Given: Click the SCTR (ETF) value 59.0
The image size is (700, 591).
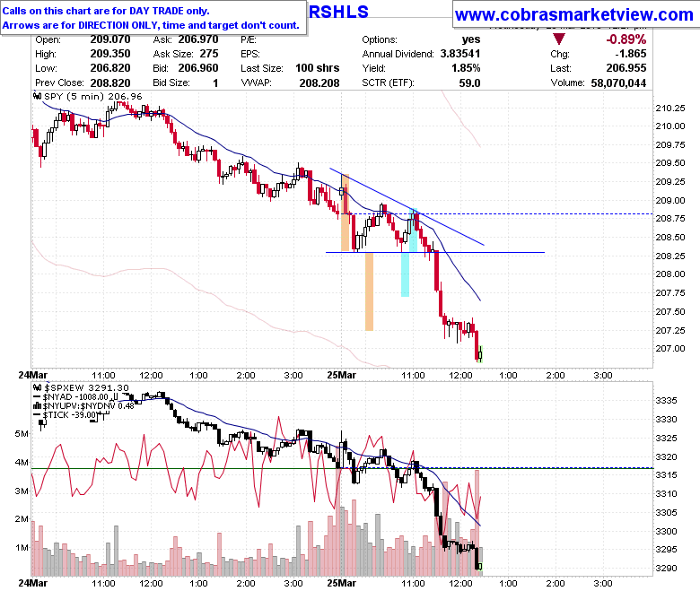Looking at the screenshot, I should (x=469, y=83).
